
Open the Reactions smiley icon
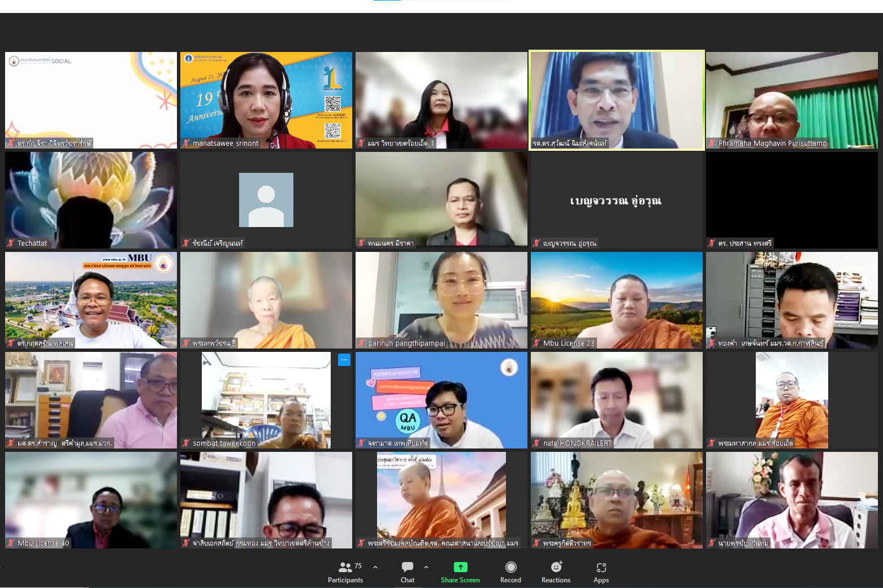[x=556, y=567]
